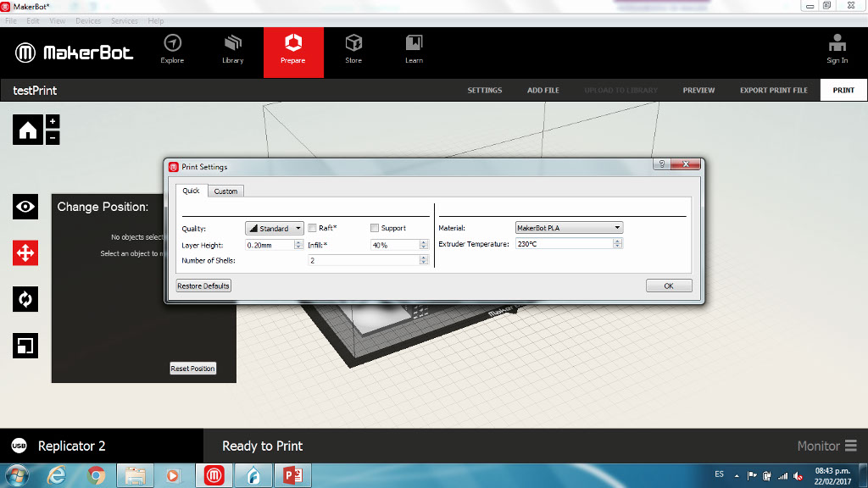The width and height of the screenshot is (868, 488).
Task: Zoom in with the plus button
Action: click(x=53, y=122)
